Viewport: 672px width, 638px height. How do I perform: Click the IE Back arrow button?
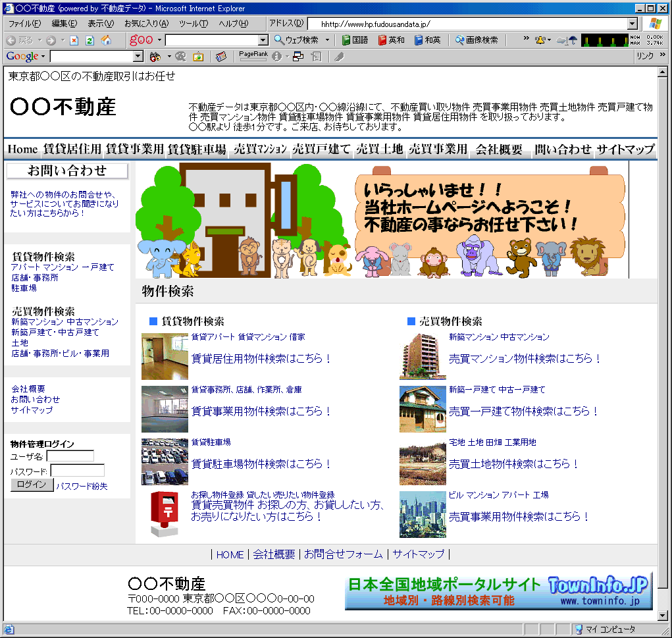pos(20,40)
